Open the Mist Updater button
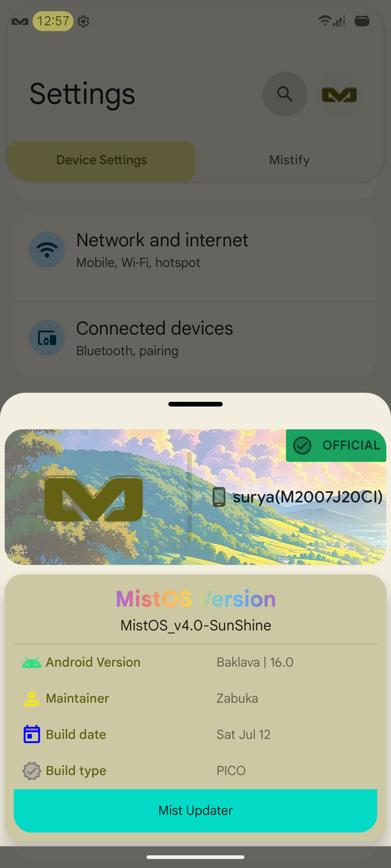The width and height of the screenshot is (391, 868). pos(195,810)
